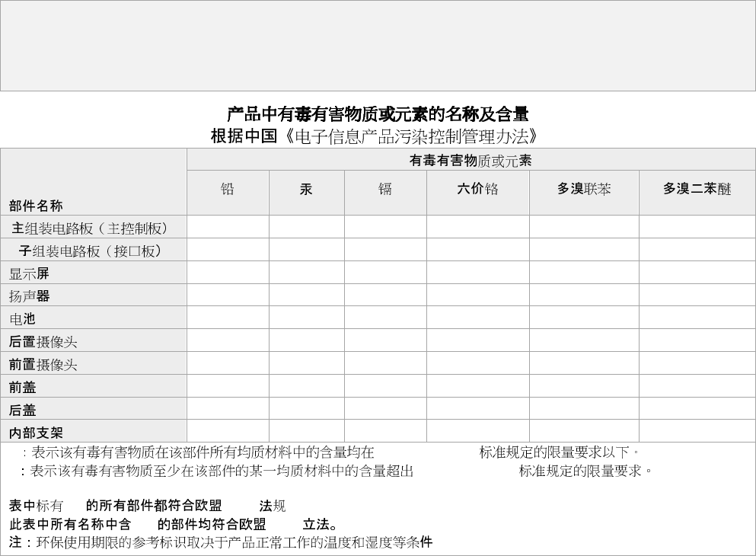
Task: Click the title 产品中有毒有害物质或元素的名称及含量
Action: [x=378, y=114]
